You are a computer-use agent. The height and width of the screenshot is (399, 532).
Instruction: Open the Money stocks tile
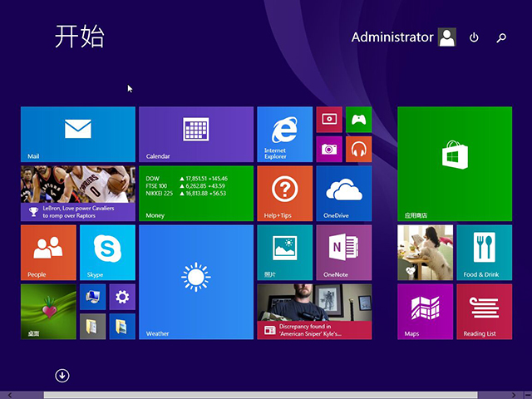coord(196,194)
